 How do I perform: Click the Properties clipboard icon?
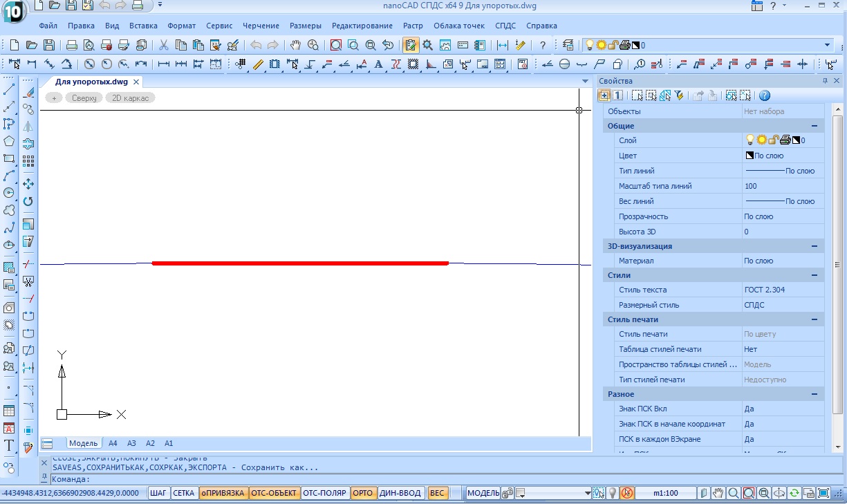pos(411,45)
